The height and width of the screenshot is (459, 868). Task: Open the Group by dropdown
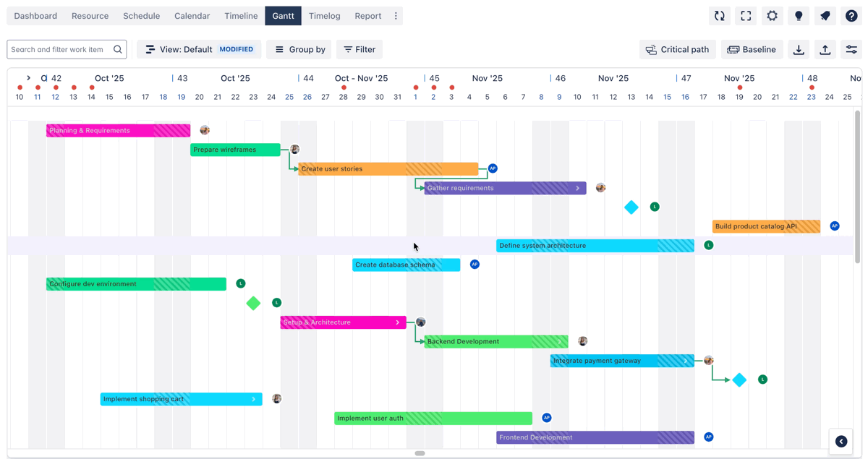tap(299, 50)
